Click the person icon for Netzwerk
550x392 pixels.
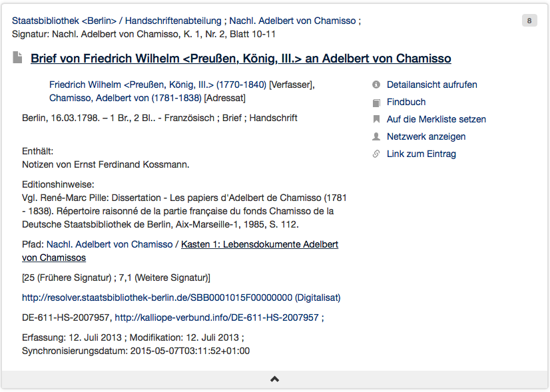coord(376,136)
